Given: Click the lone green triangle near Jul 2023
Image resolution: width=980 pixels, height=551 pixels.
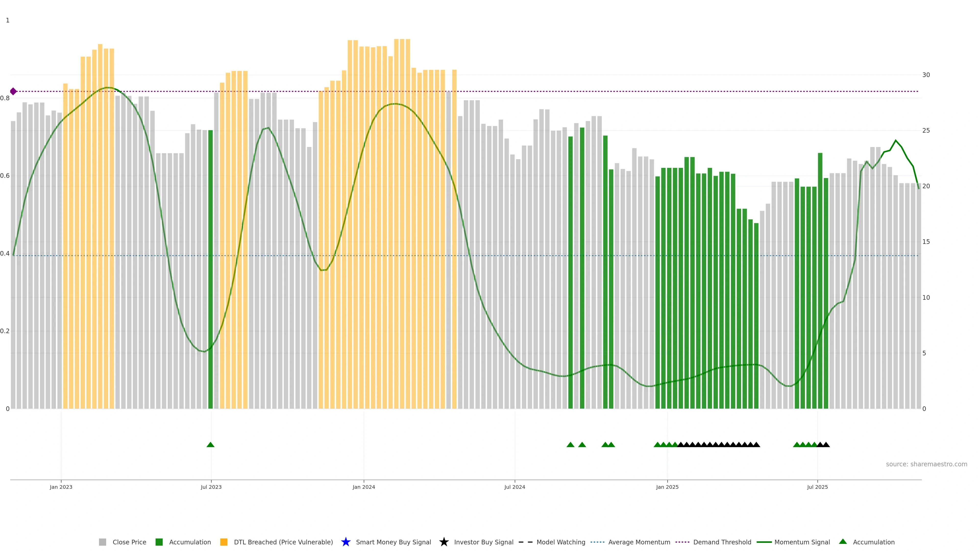Looking at the screenshot, I should coord(210,445).
